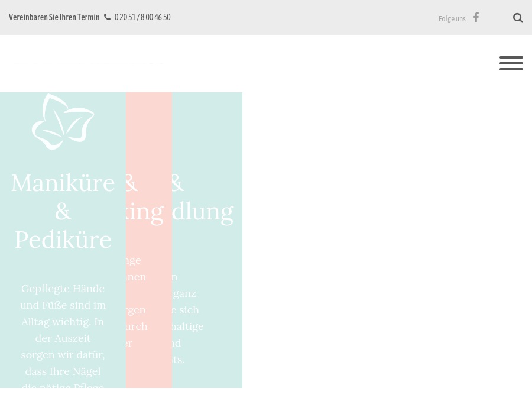The width and height of the screenshot is (532, 414).
Task: Click 'Vereinbaren Sie Ihren Termin' text
Action: [x=54, y=17]
